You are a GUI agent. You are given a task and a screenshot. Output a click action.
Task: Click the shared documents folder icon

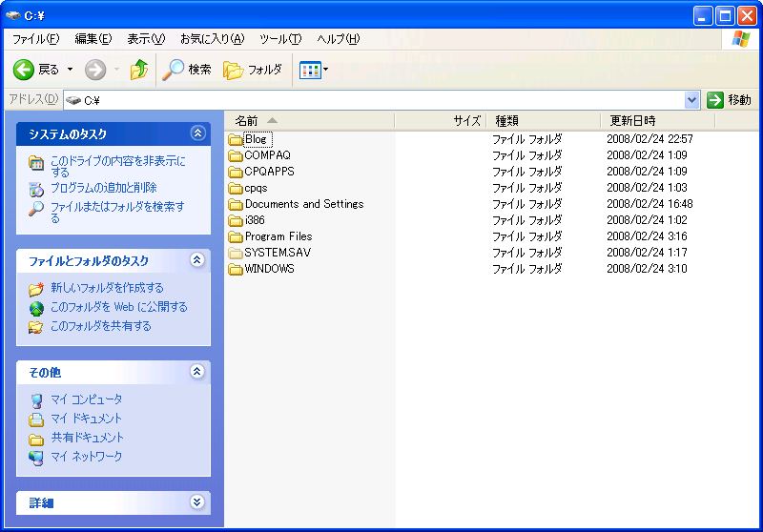pyautogui.click(x=36, y=440)
